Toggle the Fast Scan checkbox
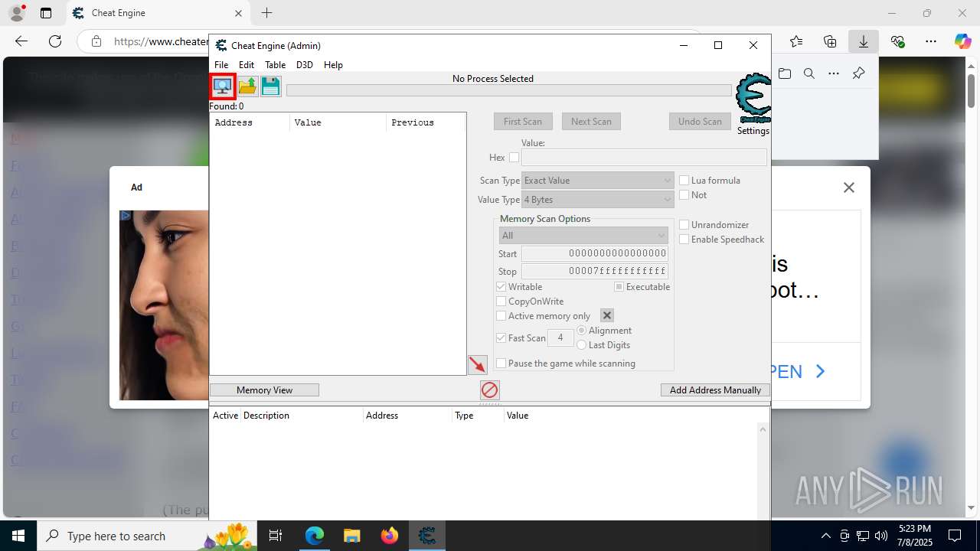 pyautogui.click(x=501, y=337)
